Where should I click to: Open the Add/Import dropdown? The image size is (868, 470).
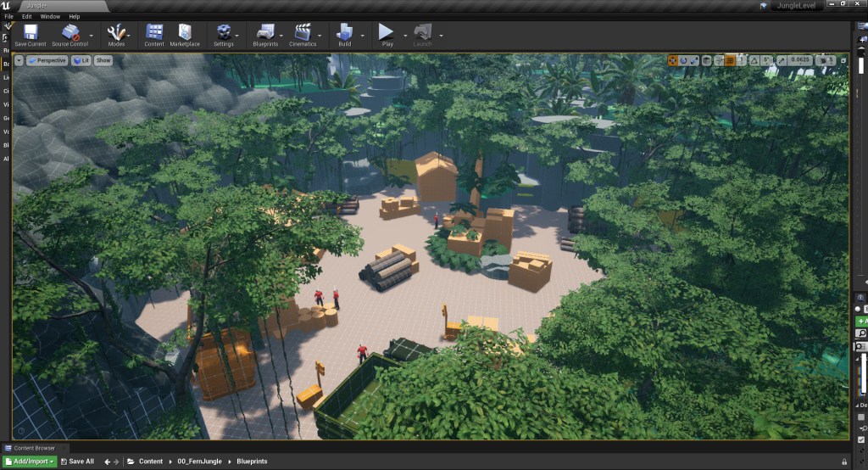tap(34, 462)
